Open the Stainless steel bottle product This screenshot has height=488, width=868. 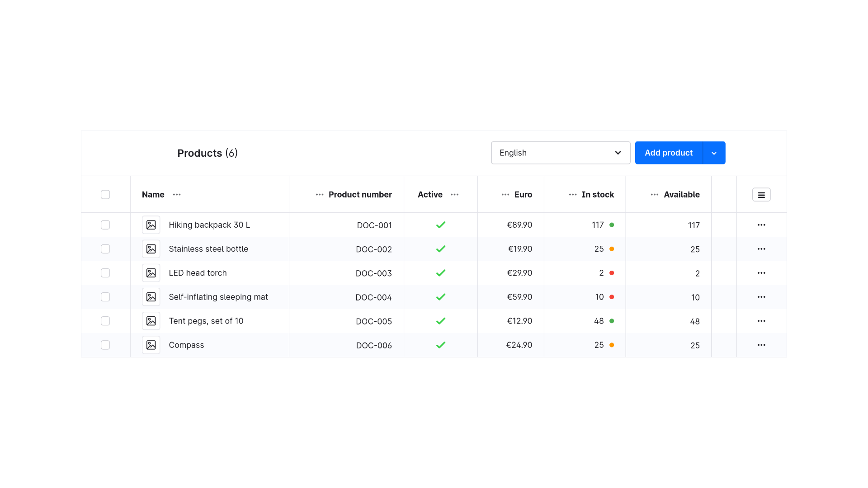[208, 249]
